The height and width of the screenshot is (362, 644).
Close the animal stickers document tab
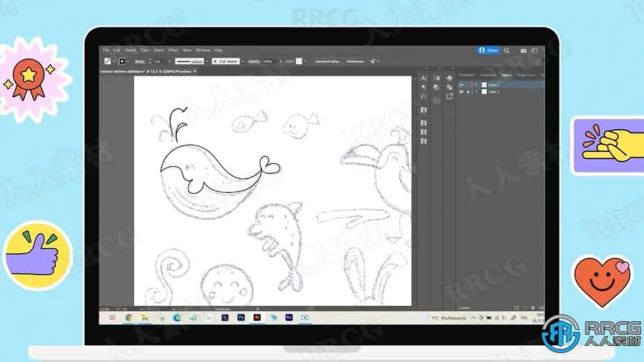[195, 71]
